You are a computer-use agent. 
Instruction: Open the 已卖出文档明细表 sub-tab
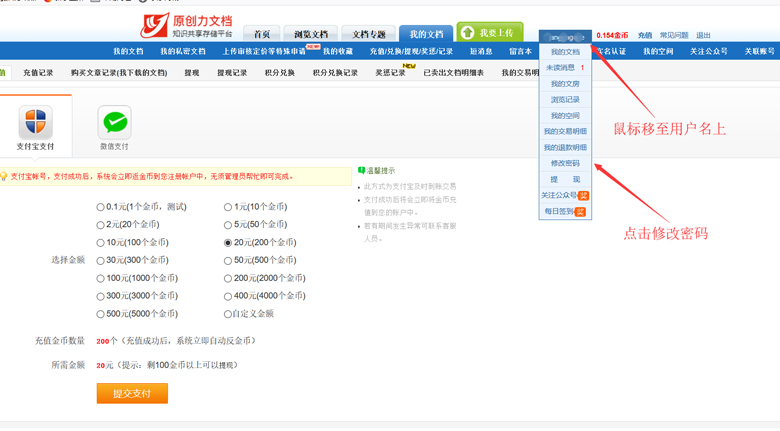[454, 73]
